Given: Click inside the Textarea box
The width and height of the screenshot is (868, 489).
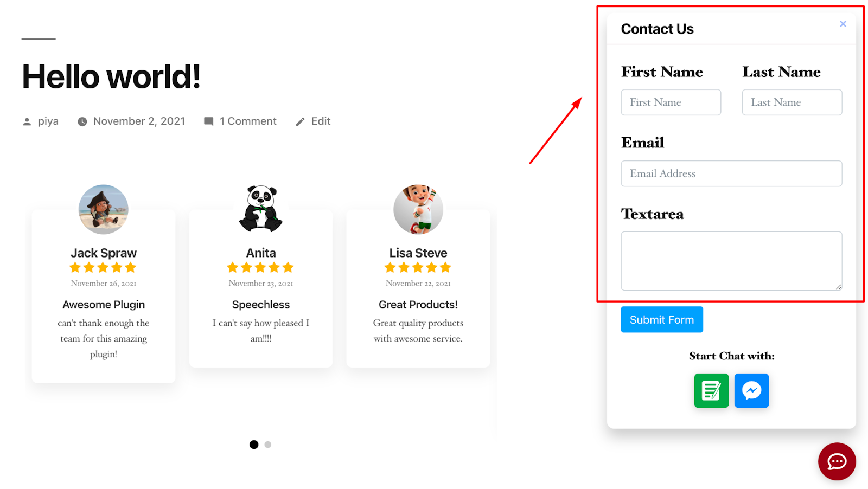Looking at the screenshot, I should pos(731,261).
